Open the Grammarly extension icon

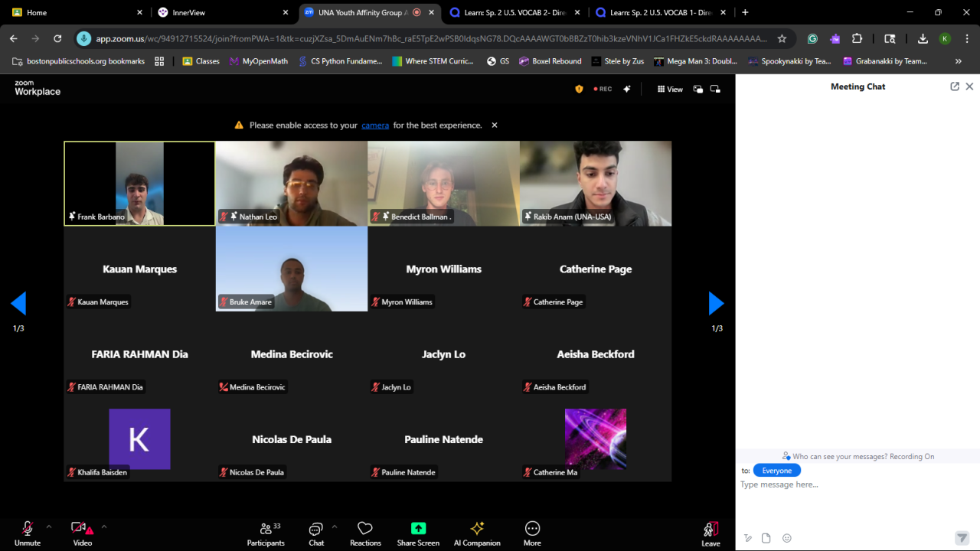click(x=812, y=38)
